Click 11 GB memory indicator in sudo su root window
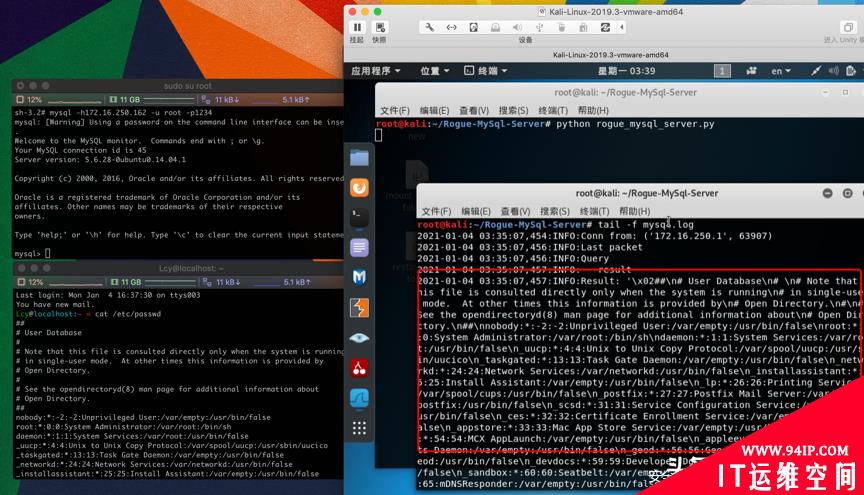 point(125,100)
